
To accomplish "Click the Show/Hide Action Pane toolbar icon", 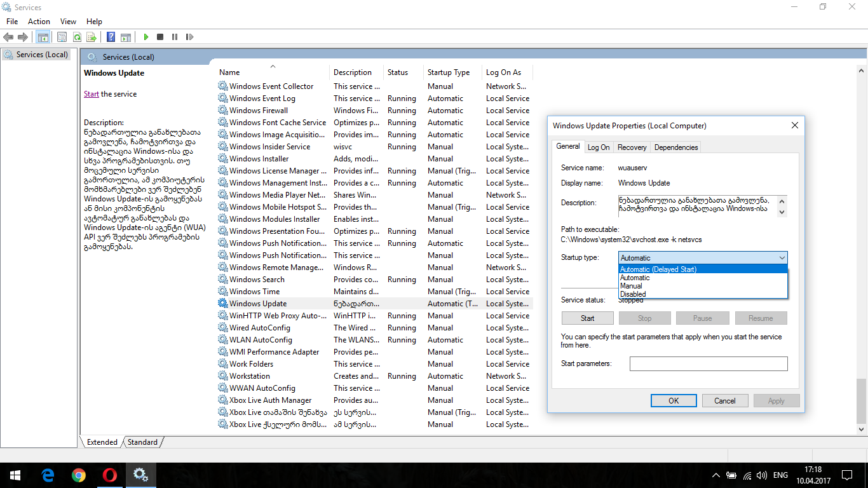I will click(126, 37).
